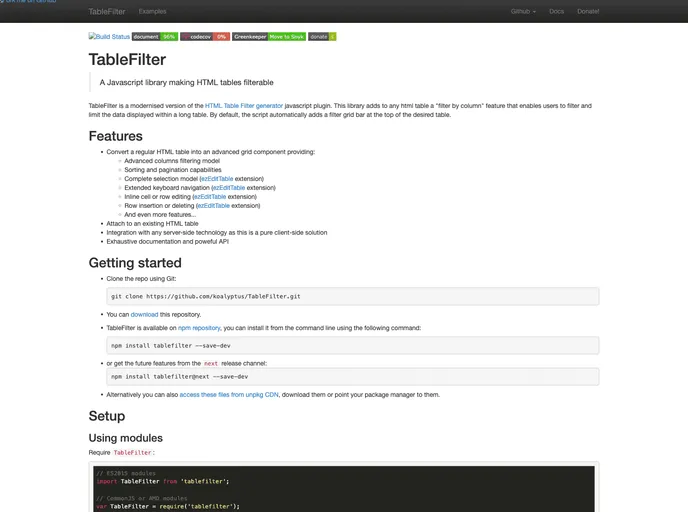Open access these files from unpkg CDN link
Image resolution: width=688 pixels, height=512 pixels.
(229, 395)
